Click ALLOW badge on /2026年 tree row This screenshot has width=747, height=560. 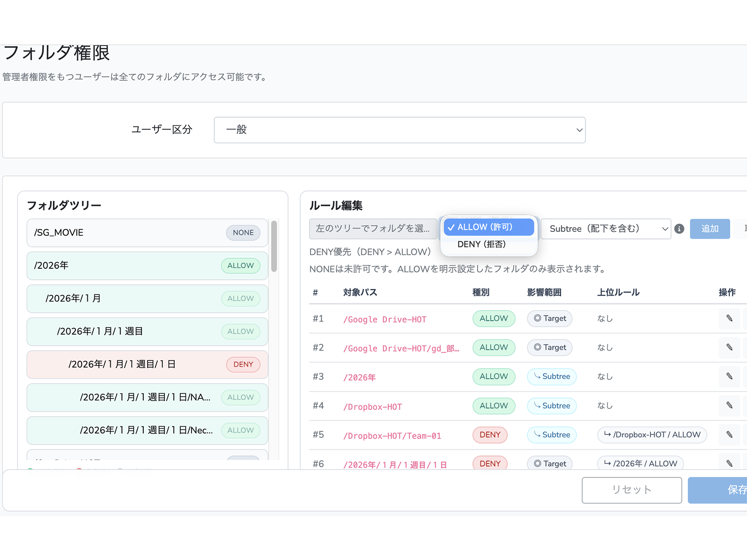coord(240,266)
